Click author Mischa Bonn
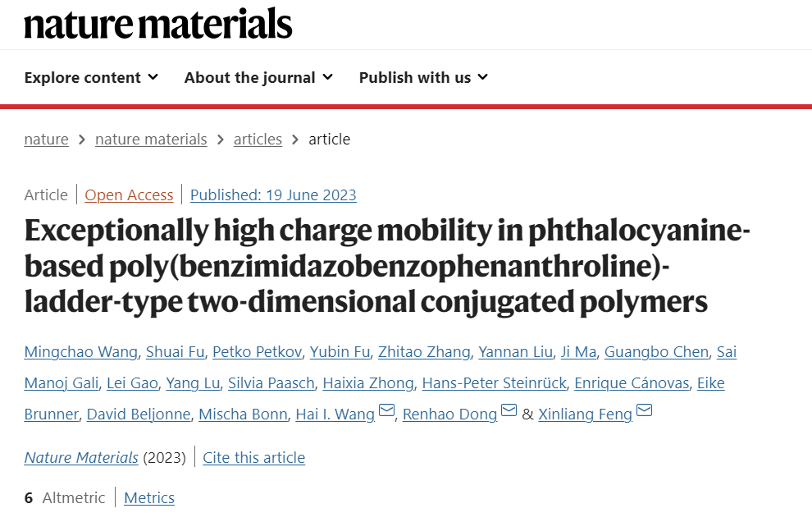The width and height of the screenshot is (812, 522). click(243, 414)
